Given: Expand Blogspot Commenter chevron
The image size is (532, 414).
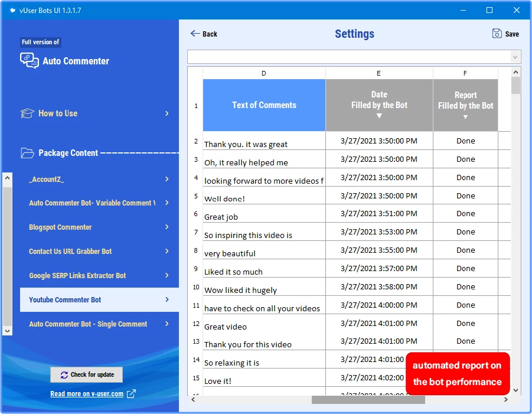Looking at the screenshot, I should click(x=167, y=227).
